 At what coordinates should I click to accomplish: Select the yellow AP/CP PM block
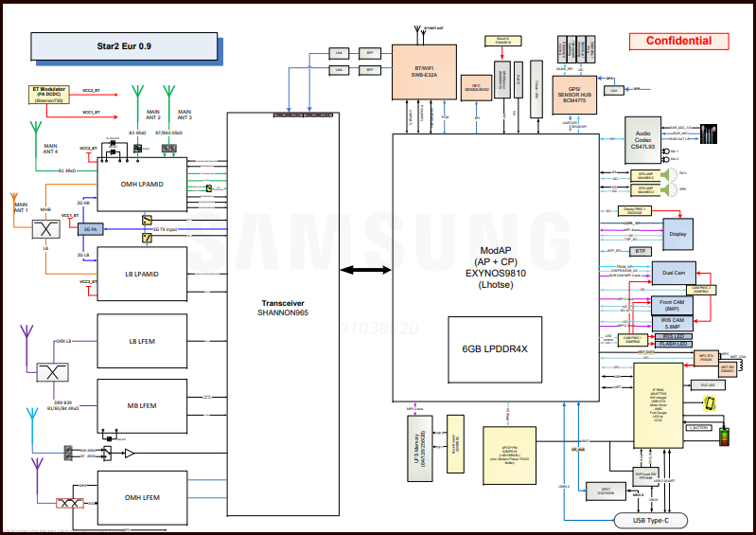point(510,455)
